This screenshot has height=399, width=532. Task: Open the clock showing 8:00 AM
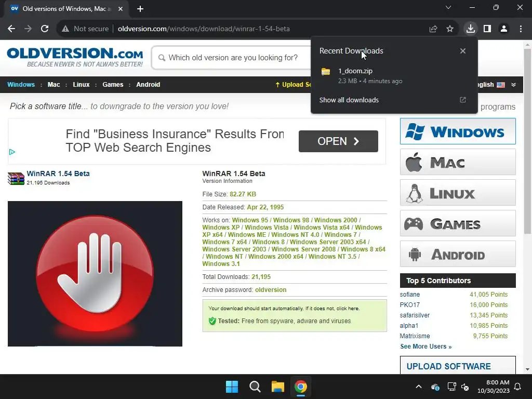coord(494,387)
